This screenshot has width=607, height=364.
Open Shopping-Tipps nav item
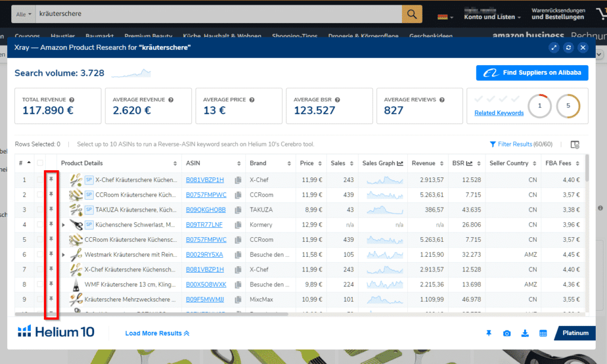295,36
